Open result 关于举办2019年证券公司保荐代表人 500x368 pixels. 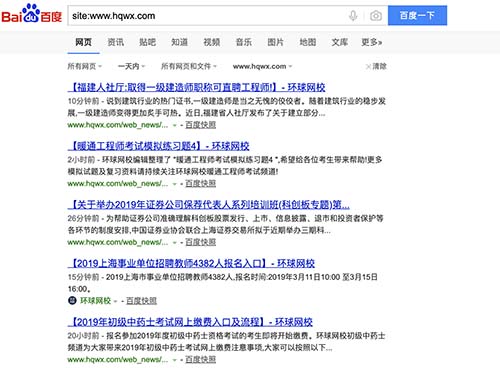coord(209,205)
